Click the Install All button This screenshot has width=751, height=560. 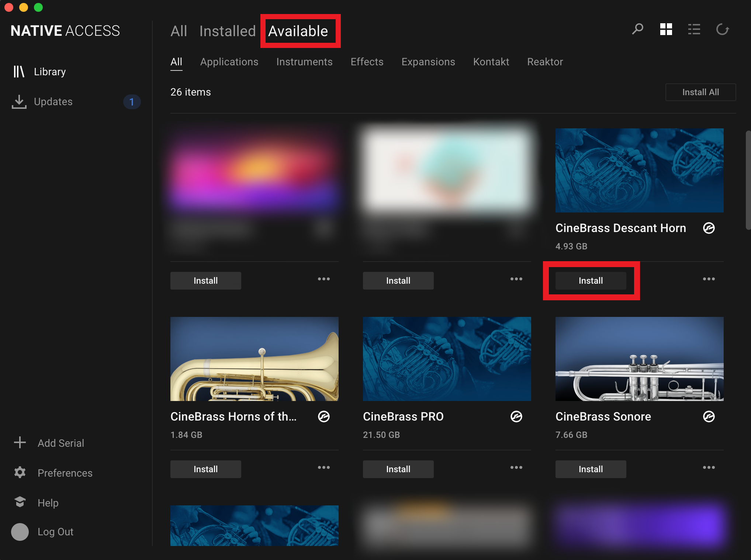pos(700,92)
